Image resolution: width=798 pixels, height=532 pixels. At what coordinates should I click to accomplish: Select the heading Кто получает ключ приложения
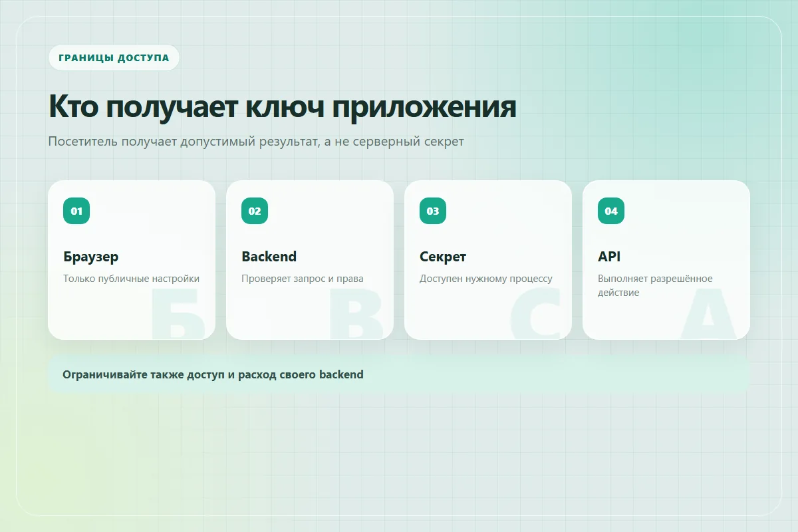click(283, 106)
